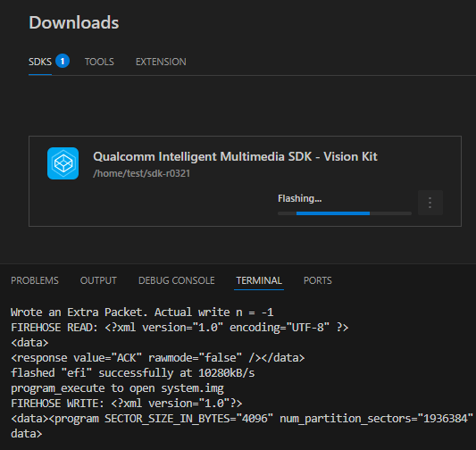Click the SECTOR_SIZE_IN_BYTES terminal line
Viewport: 476px width, 450px height.
[x=242, y=419]
